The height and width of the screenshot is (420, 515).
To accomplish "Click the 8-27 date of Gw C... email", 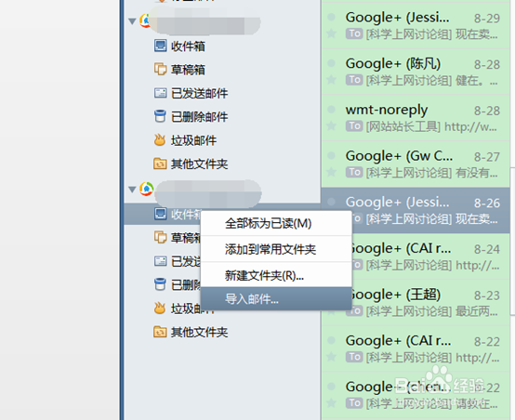I will [x=487, y=157].
